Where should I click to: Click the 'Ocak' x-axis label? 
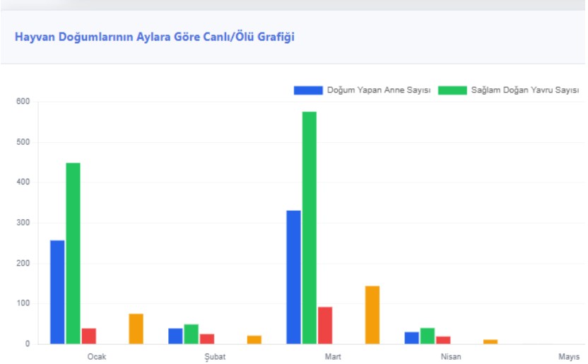click(97, 356)
